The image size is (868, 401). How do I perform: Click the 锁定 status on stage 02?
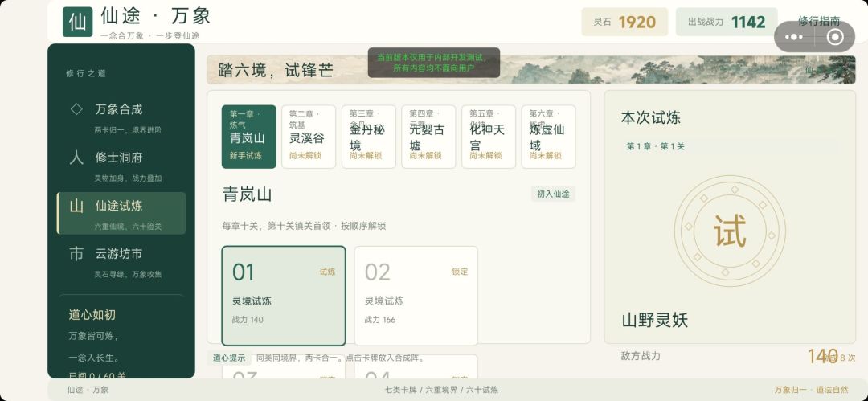460,272
